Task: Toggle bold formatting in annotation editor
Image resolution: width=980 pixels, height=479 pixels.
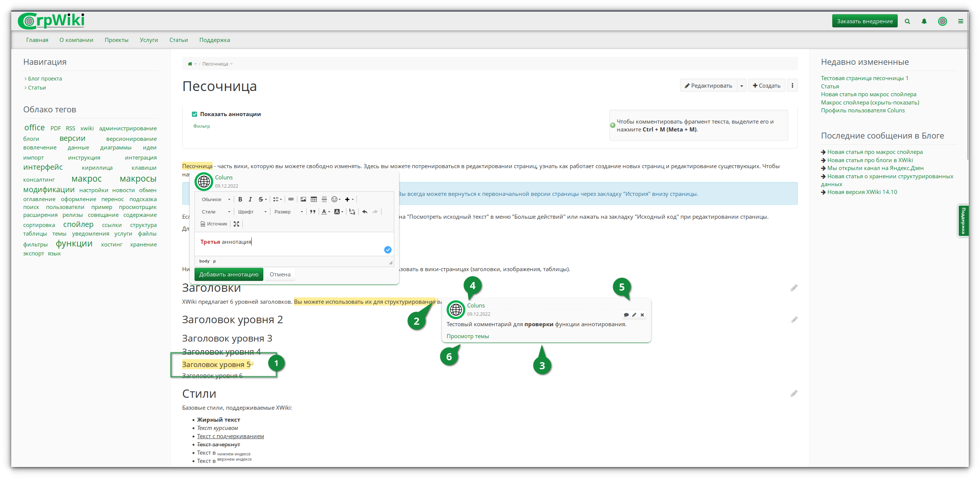Action: coord(240,199)
